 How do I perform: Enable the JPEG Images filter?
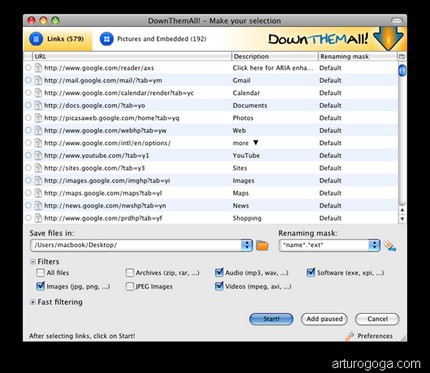[x=130, y=286]
